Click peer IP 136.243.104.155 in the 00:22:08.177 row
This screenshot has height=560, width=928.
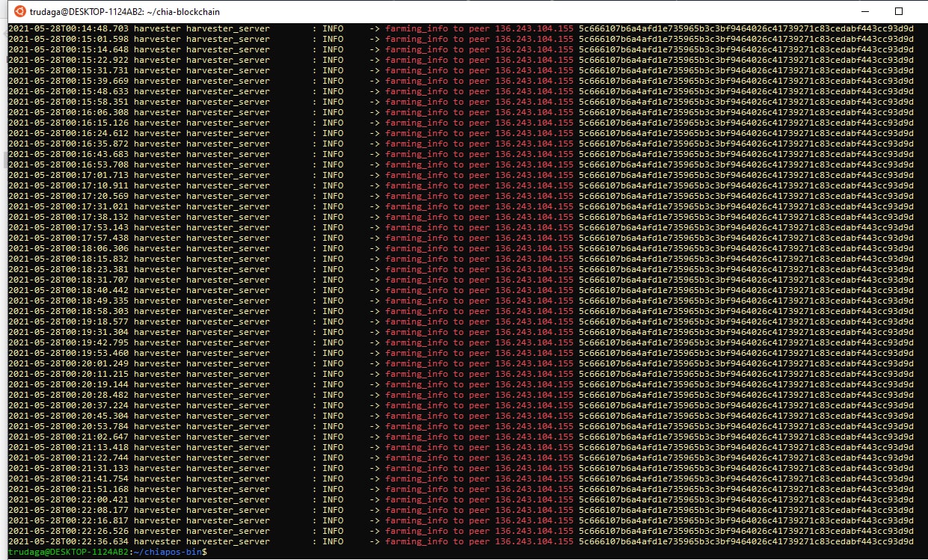(535, 510)
